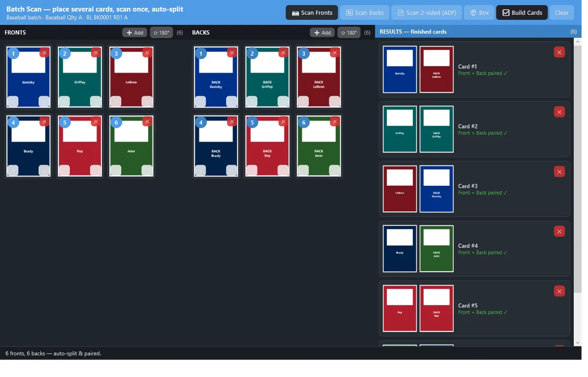Click number badge 3 on LeBron front
Image resolution: width=588 pixels, height=377 pixels.
click(x=116, y=54)
